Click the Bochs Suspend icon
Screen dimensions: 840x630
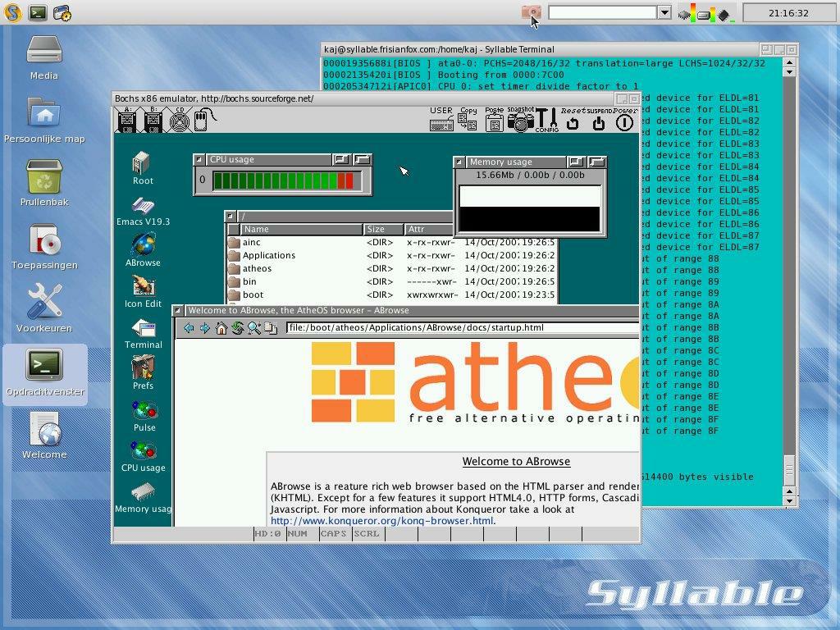click(x=598, y=122)
